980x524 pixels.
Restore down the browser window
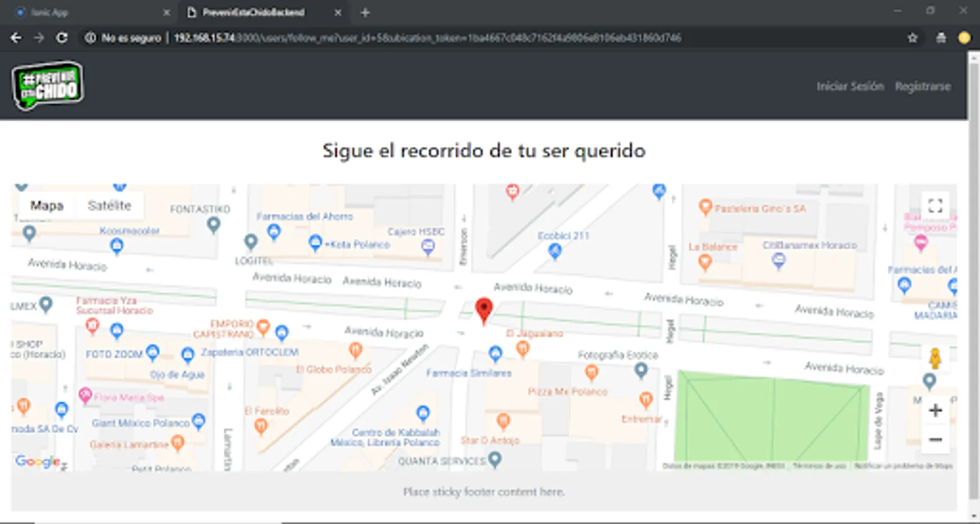pos(930,11)
